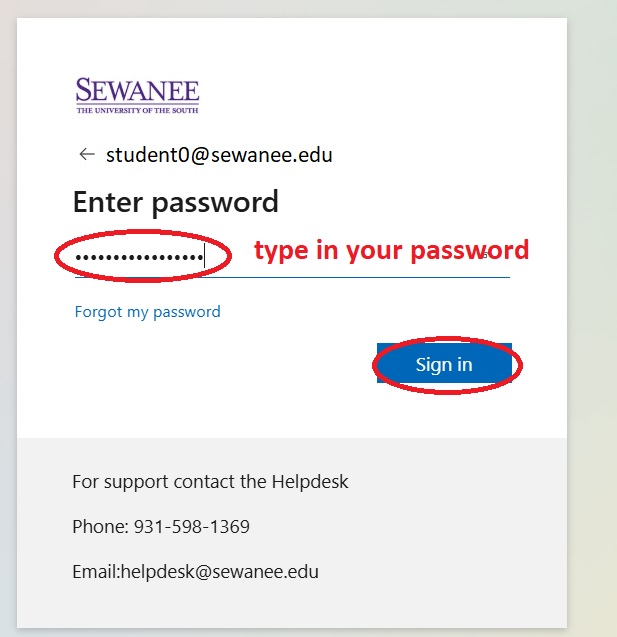This screenshot has width=617, height=637.
Task: Click the red type in your password annotation
Action: (392, 250)
